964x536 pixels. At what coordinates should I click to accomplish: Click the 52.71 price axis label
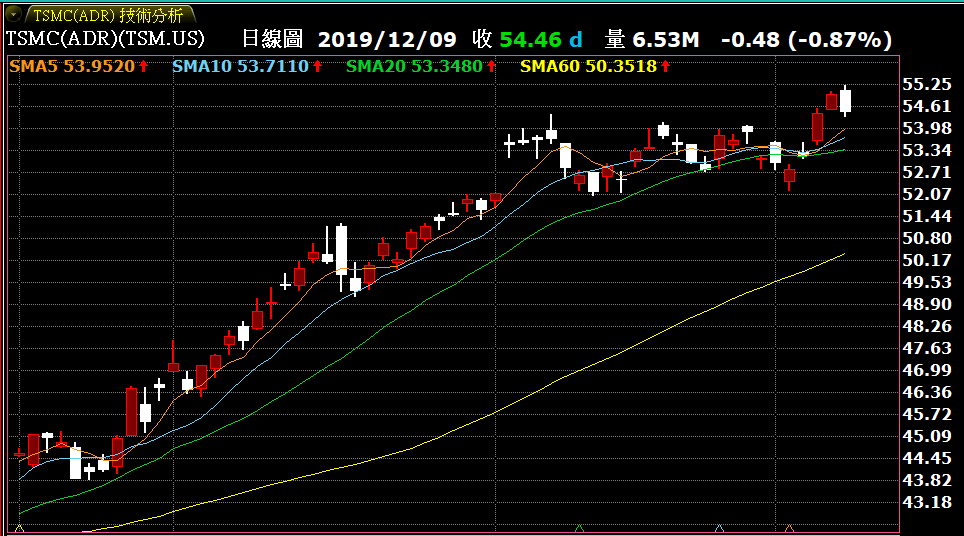tap(927, 173)
